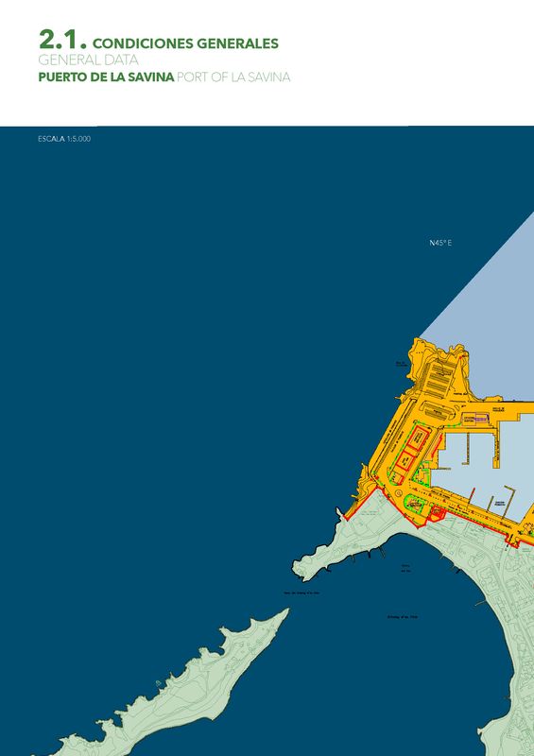Click the narrow jetty inside the harbour basin
The height and width of the screenshot is (756, 534).
click(x=466, y=449)
